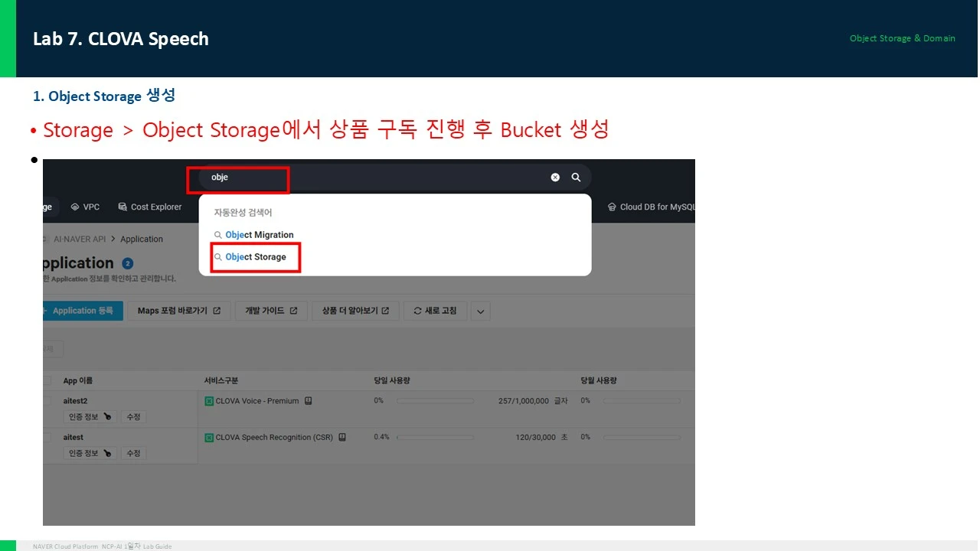Viewport: 980px width, 551px height.
Task: Click the VPC icon in the top bar
Action: coord(75,207)
